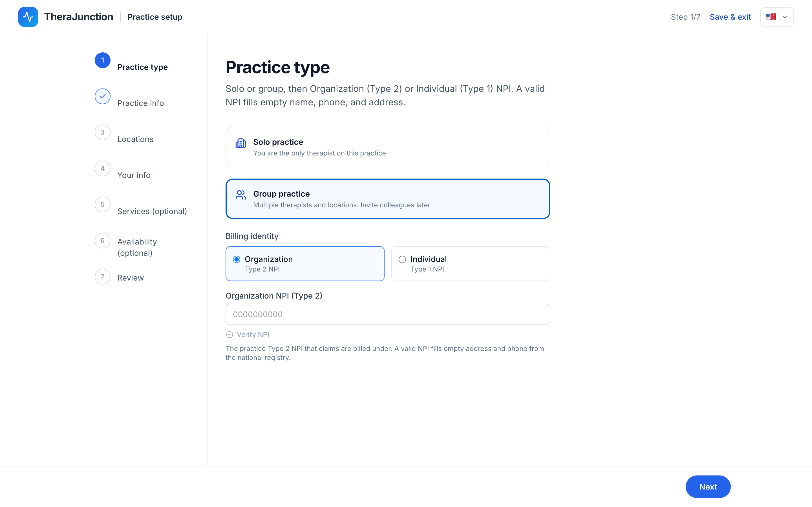Viewport: 812px width, 507px height.
Task: Go to Your info step
Action: (134, 175)
